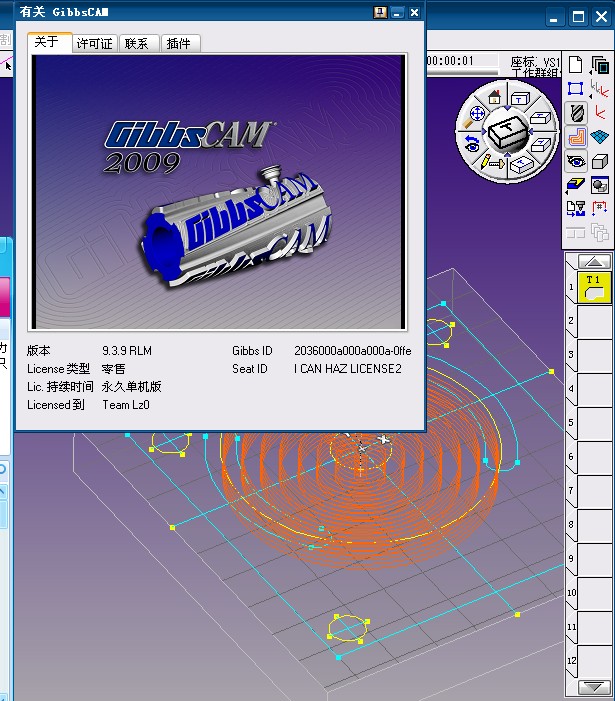Click the pencil and ruler trackball icon
This screenshot has height=701, width=615.
492,163
